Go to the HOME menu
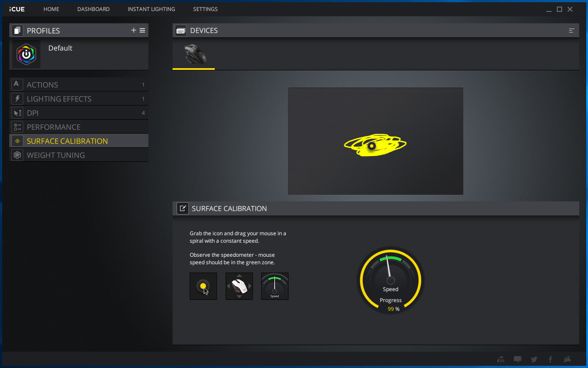The image size is (588, 368). (x=51, y=9)
